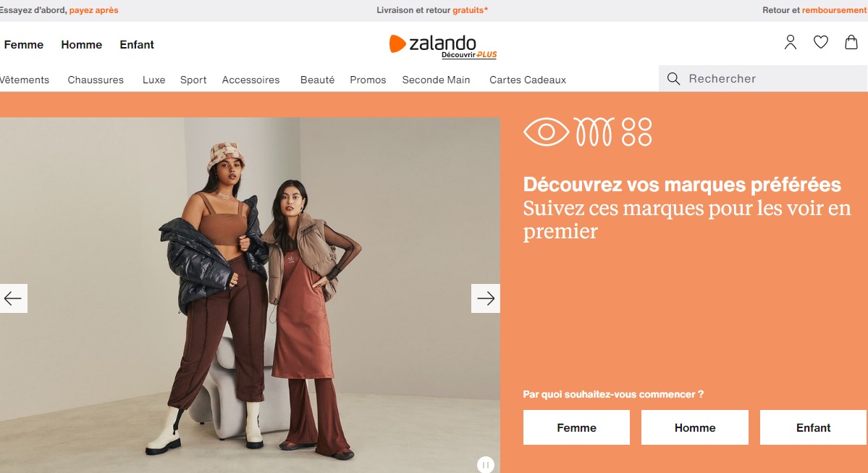This screenshot has width=868, height=473.
Task: Open the shopping bag icon
Action: [851, 42]
